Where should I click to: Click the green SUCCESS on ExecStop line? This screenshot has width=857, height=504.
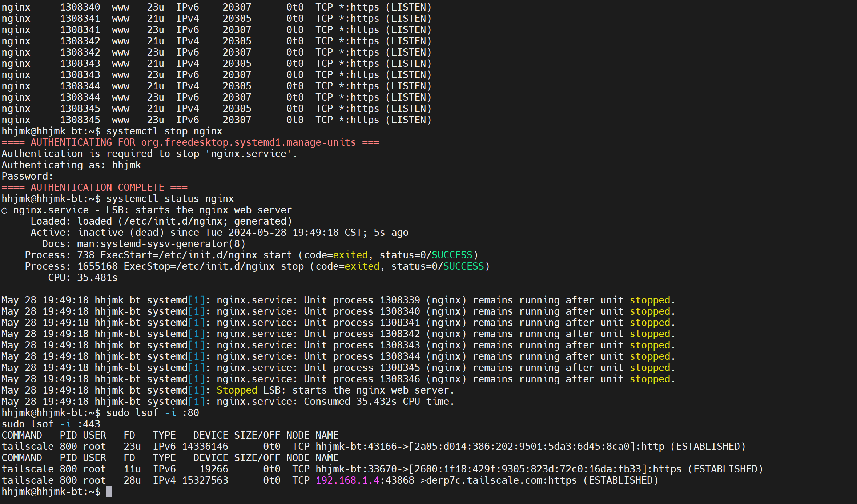pos(464,266)
